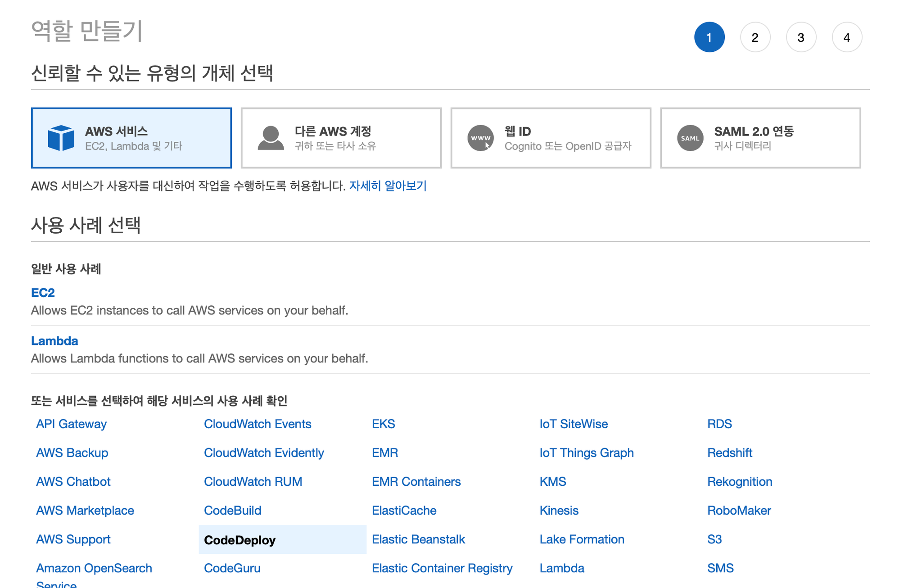Go to step 2 indicator
Screen dimensions: 922x588
755,37
